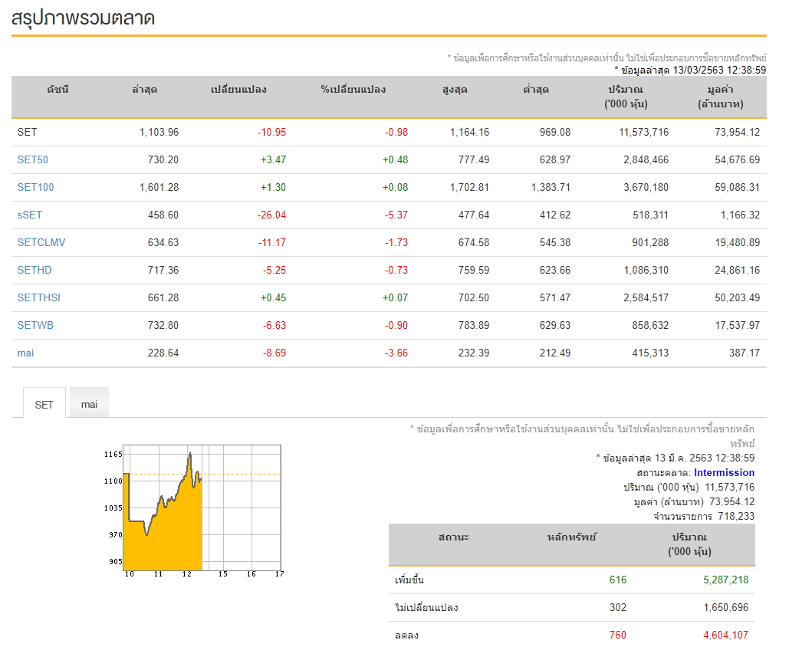Viewport: 812px width, 647px height.
Task: Open the mai link in the index table
Action: click(25, 353)
